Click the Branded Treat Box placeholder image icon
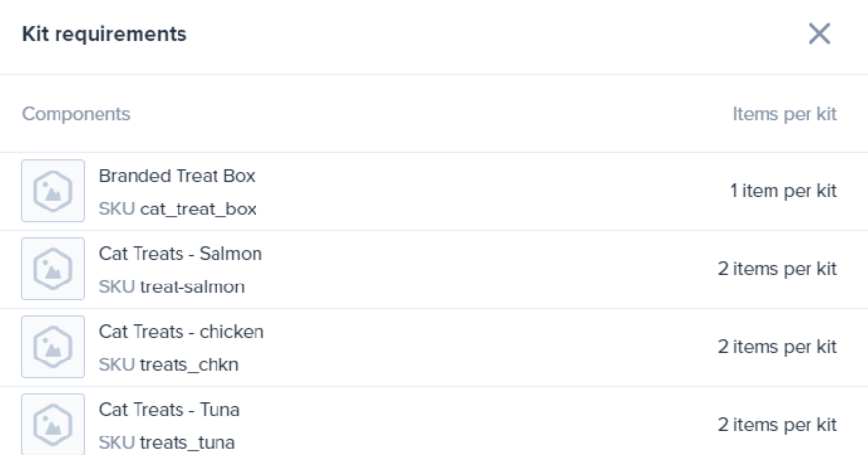This screenshot has height=455, width=868. click(53, 191)
